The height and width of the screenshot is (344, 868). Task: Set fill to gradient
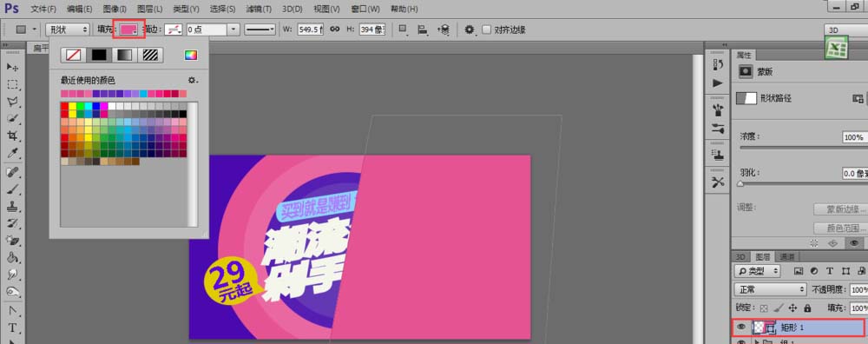pos(124,55)
